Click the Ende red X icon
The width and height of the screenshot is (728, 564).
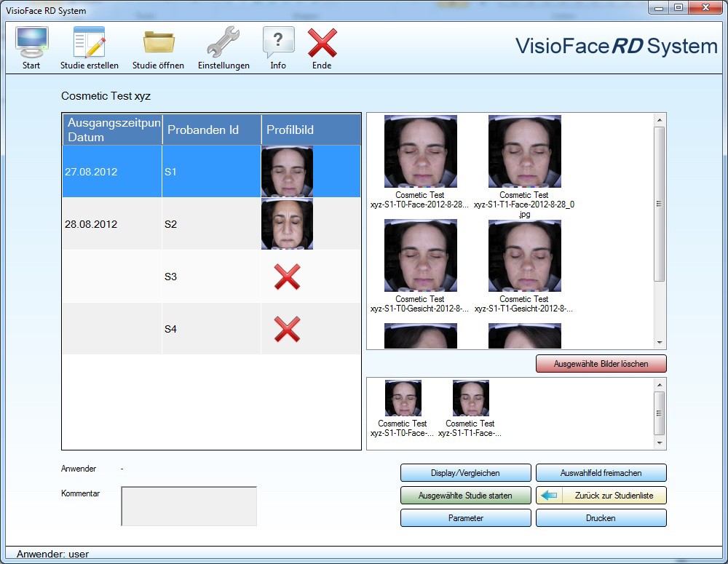point(323,43)
